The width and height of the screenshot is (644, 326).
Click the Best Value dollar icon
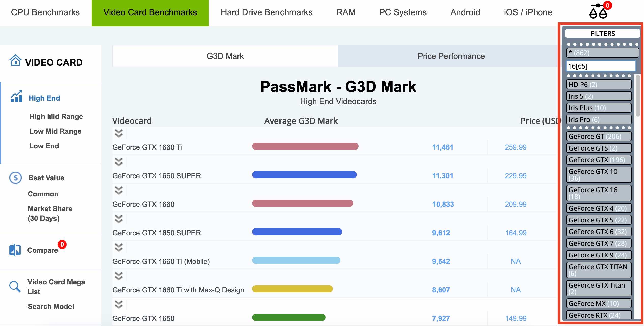16,178
